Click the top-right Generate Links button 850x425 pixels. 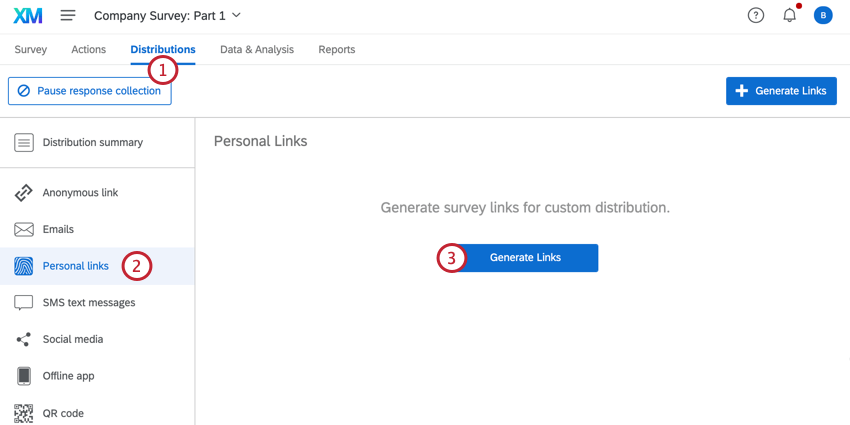coord(781,91)
